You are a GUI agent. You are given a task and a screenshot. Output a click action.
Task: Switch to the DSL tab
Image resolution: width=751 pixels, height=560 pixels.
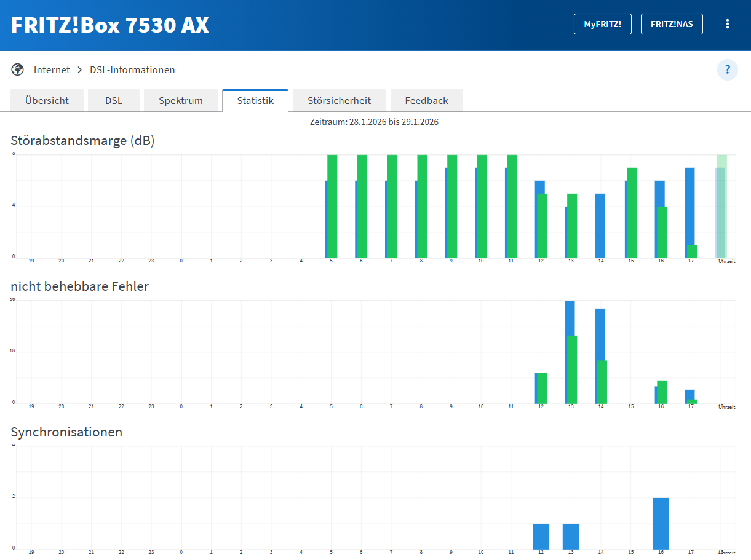pyautogui.click(x=114, y=100)
